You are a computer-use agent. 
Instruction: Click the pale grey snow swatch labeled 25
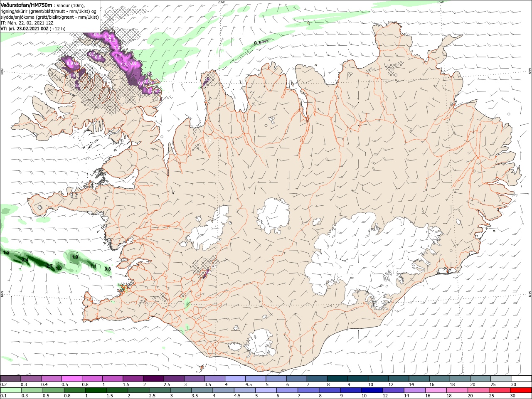(x=501, y=379)
